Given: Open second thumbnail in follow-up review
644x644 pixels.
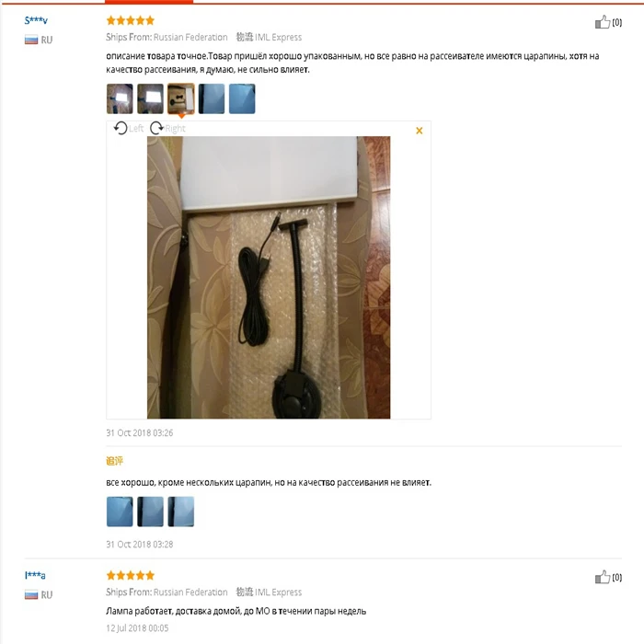Looking at the screenshot, I should pyautogui.click(x=150, y=512).
